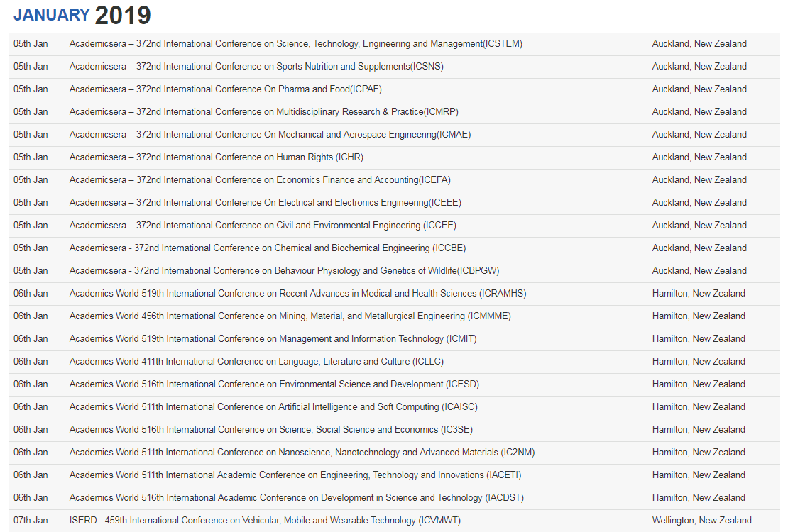This screenshot has height=532, width=788.
Task: Open the Behaviour Physiology and Genetics of Wildlife (ICBPGW) entry
Action: (285, 270)
